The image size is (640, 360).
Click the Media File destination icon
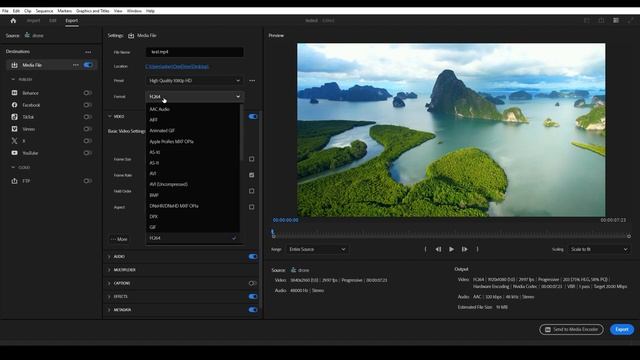pyautogui.click(x=14, y=65)
